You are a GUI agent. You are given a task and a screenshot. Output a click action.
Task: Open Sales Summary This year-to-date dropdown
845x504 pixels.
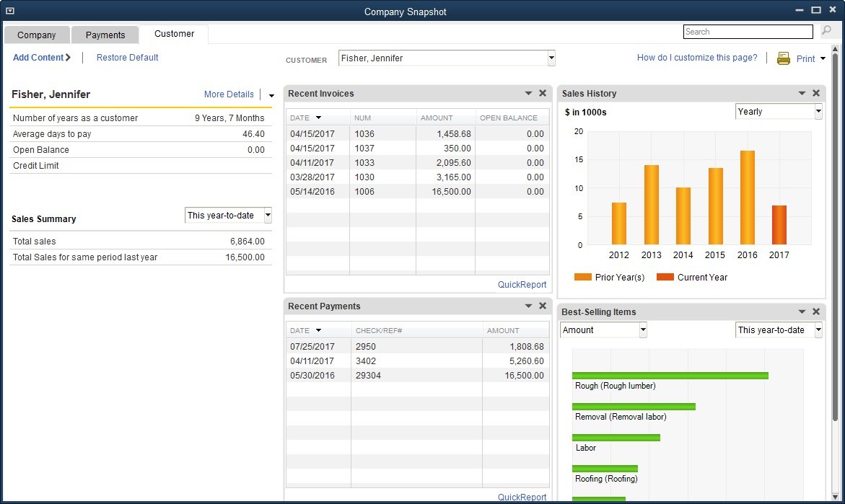tap(268, 215)
